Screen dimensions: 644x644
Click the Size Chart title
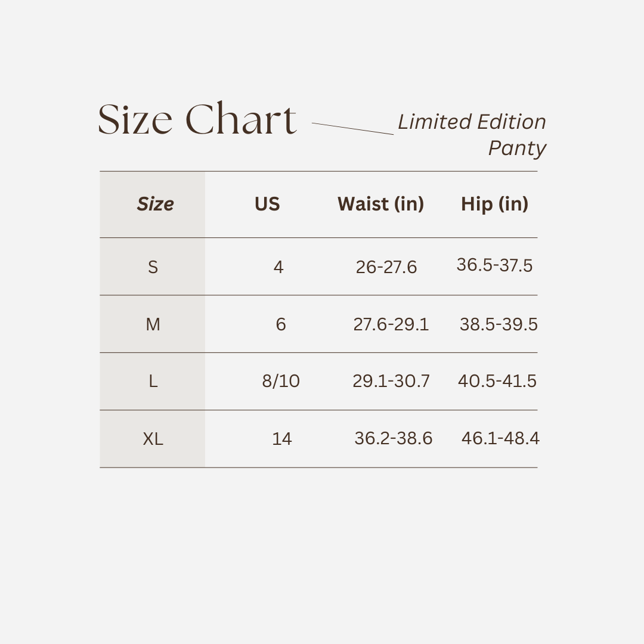point(197,119)
